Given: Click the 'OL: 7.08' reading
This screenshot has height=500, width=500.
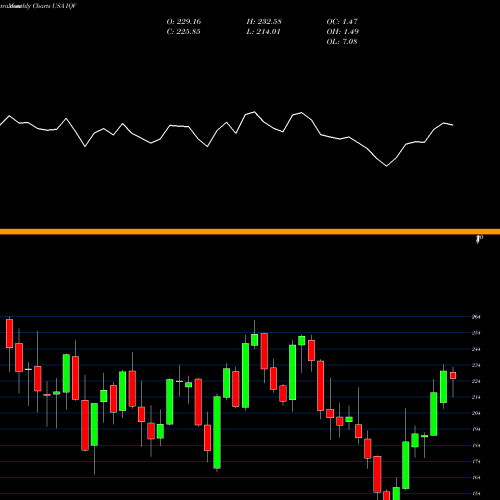Looking at the screenshot, I should click(x=342, y=42).
